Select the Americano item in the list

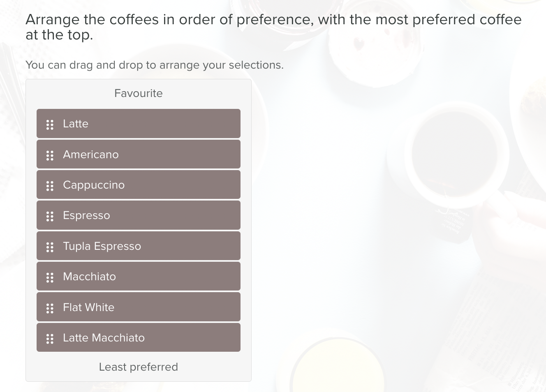pyautogui.click(x=139, y=154)
